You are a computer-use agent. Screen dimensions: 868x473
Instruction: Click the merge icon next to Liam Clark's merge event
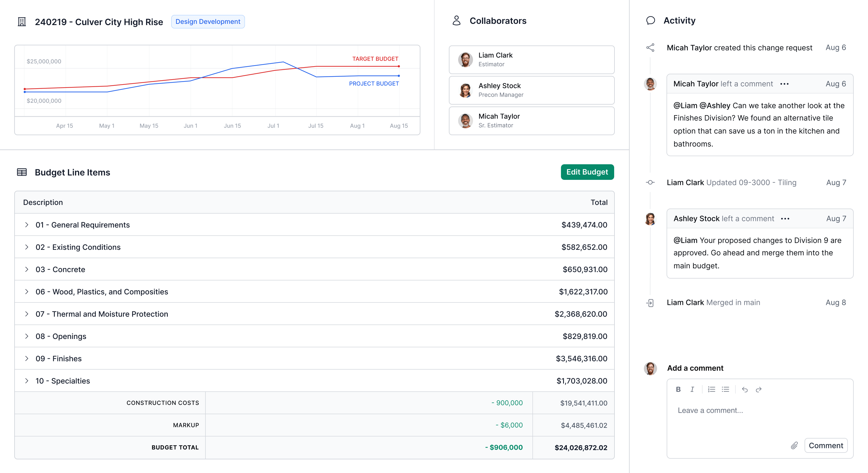point(650,302)
